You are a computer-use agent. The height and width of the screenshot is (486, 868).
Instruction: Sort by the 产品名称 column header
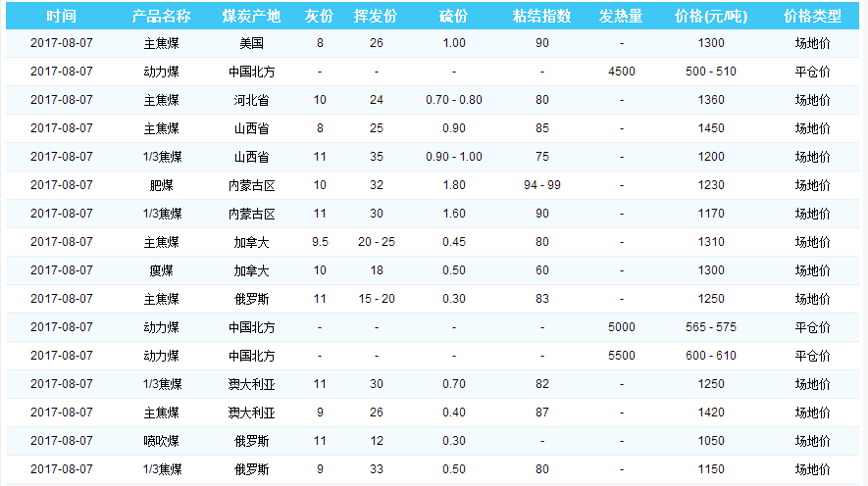pos(161,17)
